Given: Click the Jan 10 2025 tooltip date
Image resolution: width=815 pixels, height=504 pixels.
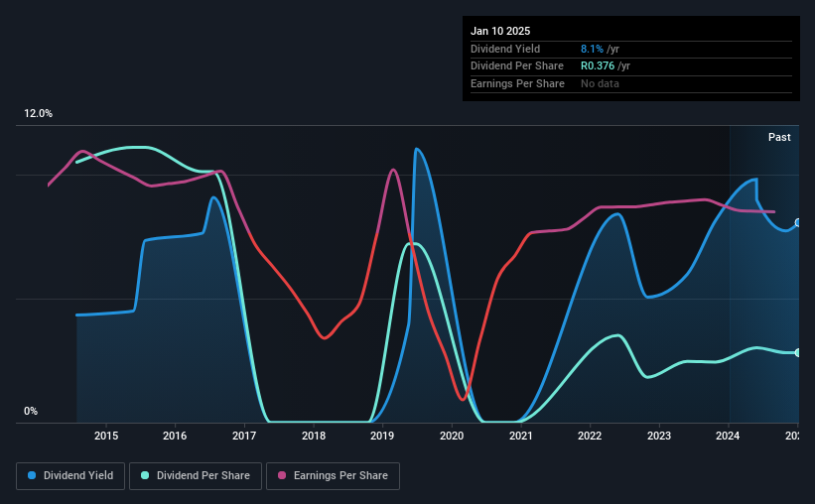Looking at the screenshot, I should [500, 31].
